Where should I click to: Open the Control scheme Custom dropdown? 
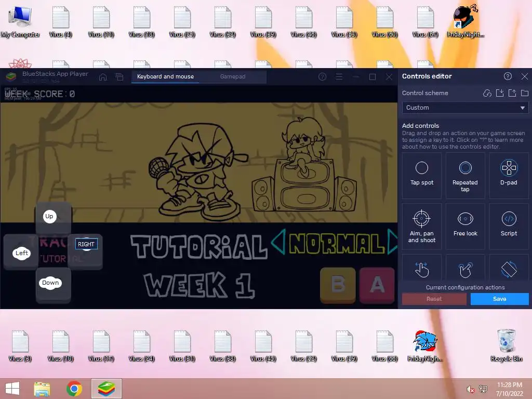[x=465, y=108]
